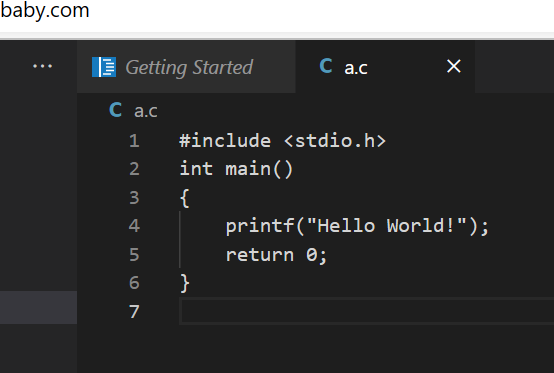Select the a.c editor tab
554x373 pixels.
[x=385, y=67]
